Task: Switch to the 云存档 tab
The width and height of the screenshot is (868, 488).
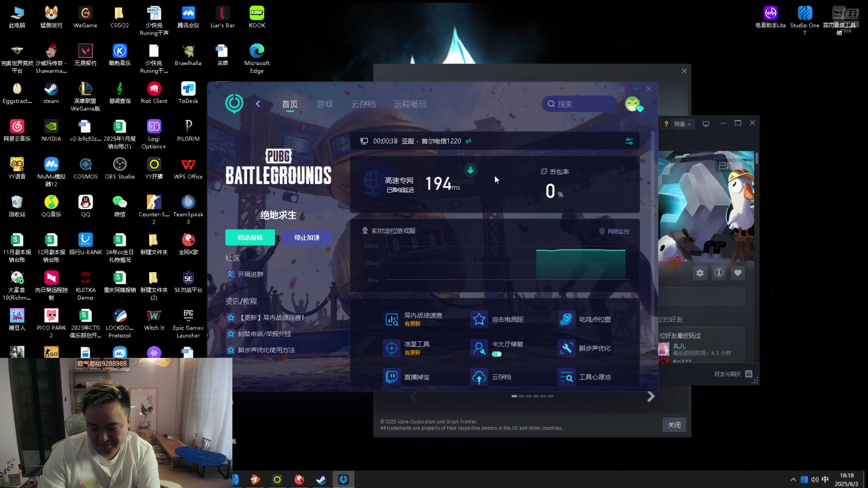Action: coord(363,104)
